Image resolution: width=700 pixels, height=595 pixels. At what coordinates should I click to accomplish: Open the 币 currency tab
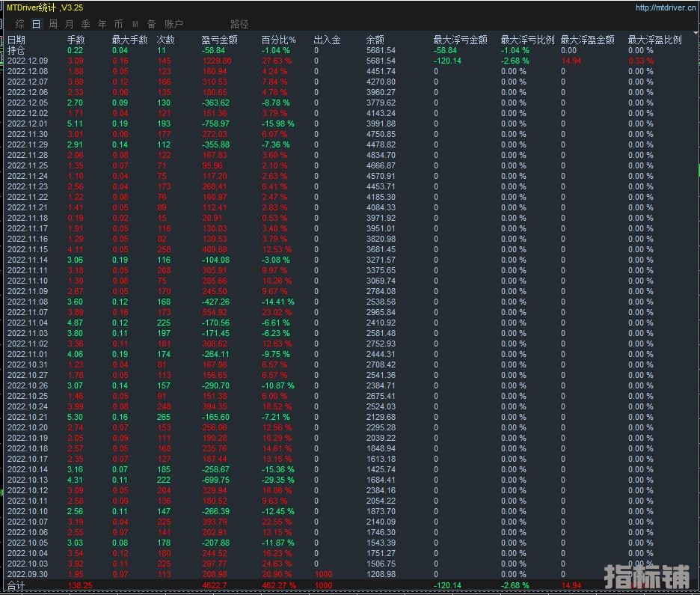pyautogui.click(x=118, y=24)
